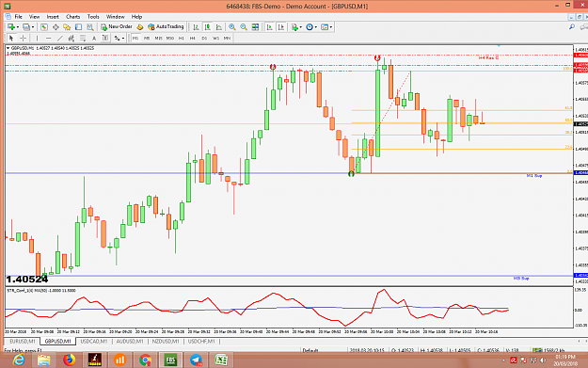This screenshot has height=368, width=588.
Task: Toggle Auto Scroll on the chart
Action: click(x=270, y=27)
